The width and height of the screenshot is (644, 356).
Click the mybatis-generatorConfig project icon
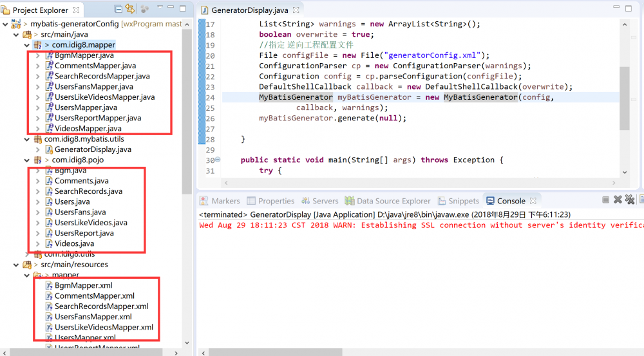pyautogui.click(x=16, y=24)
